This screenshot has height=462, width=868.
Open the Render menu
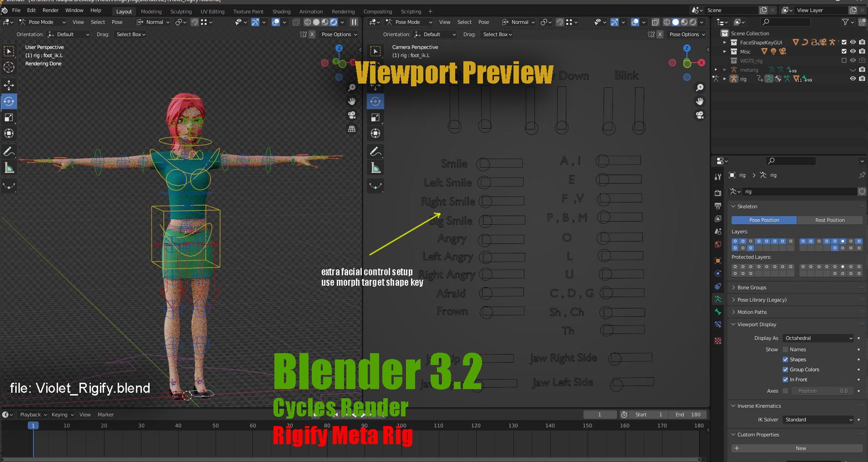51,10
